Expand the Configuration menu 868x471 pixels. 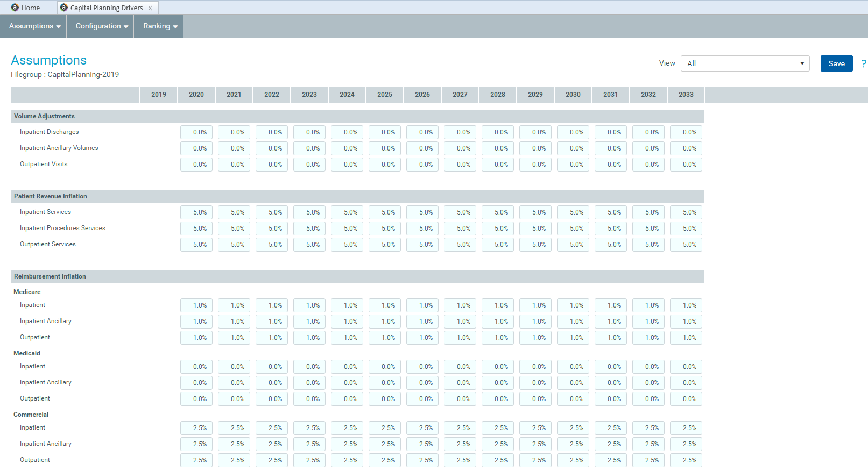pos(102,26)
